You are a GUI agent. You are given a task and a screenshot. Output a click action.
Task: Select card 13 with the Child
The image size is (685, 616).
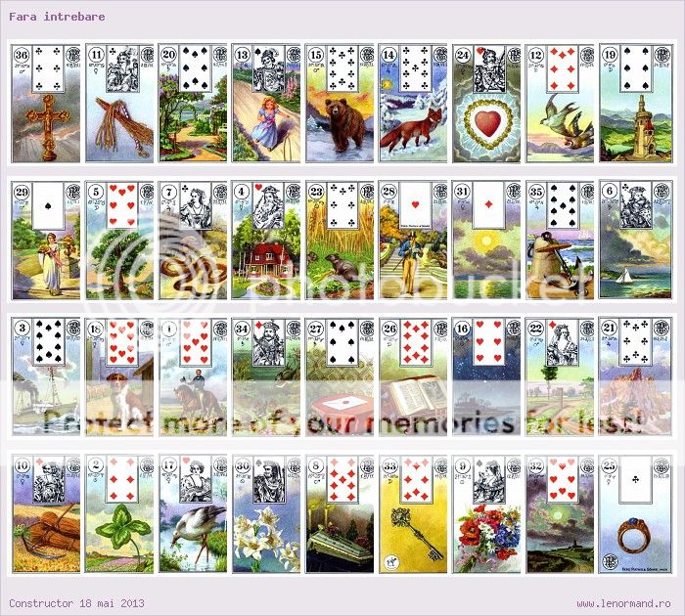tap(266, 103)
